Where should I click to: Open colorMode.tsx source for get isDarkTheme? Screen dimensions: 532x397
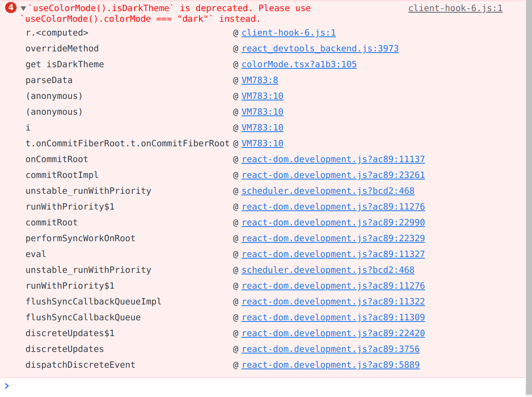pyautogui.click(x=299, y=64)
